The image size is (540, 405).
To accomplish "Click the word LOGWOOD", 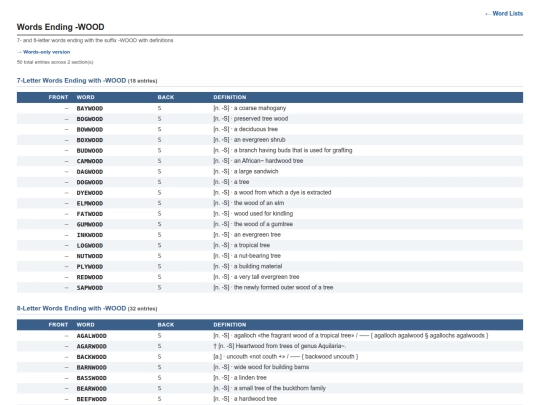I will pos(90,246).
